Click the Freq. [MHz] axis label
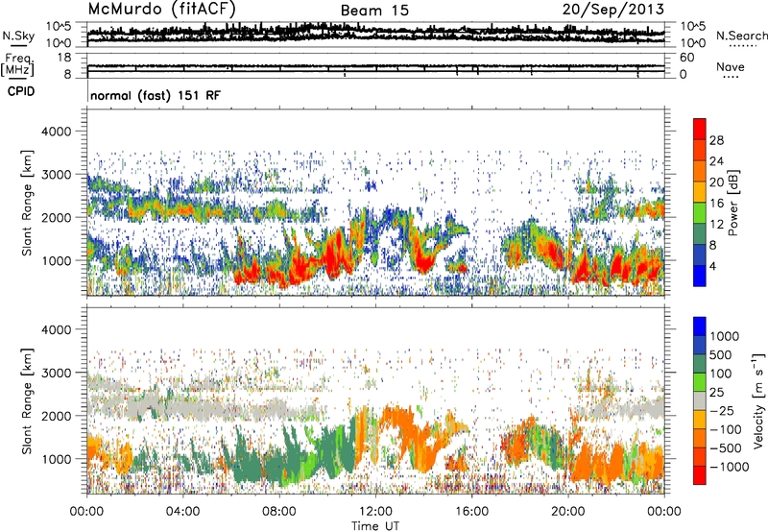 tap(17, 64)
